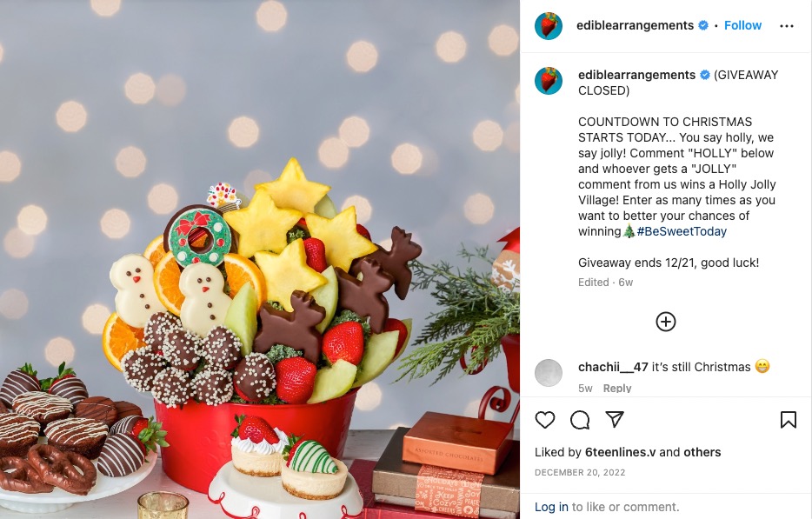Screen dimensions: 812x519
Task: Open the header ediblearrangements profile picture
Action: (x=549, y=26)
